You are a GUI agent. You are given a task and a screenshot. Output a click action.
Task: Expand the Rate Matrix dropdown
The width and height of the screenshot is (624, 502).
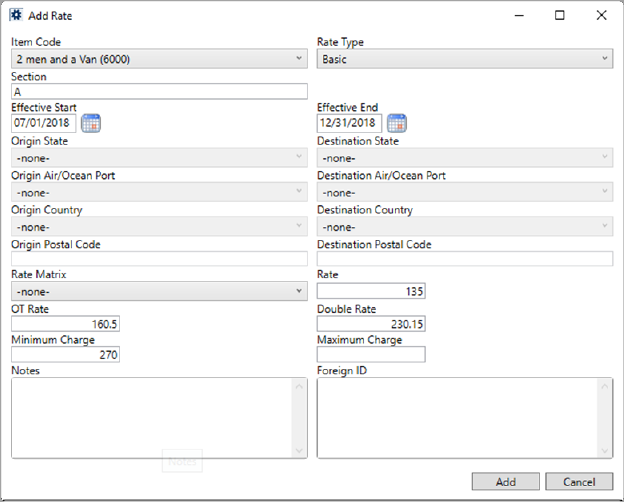coord(159,291)
